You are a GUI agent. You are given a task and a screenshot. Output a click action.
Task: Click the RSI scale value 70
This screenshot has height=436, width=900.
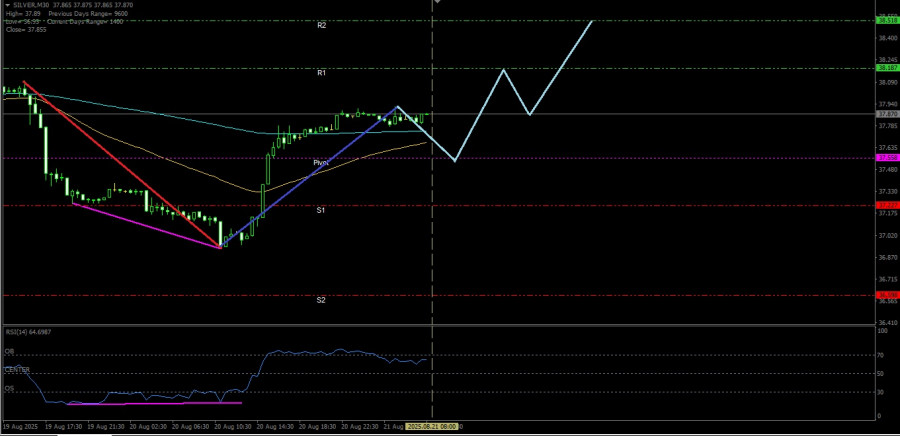882,356
